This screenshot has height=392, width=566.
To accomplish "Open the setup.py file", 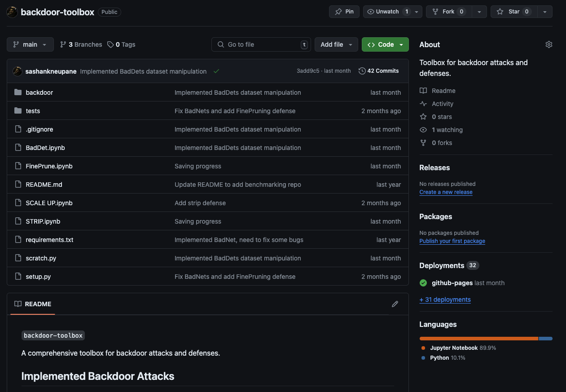I will pos(38,277).
